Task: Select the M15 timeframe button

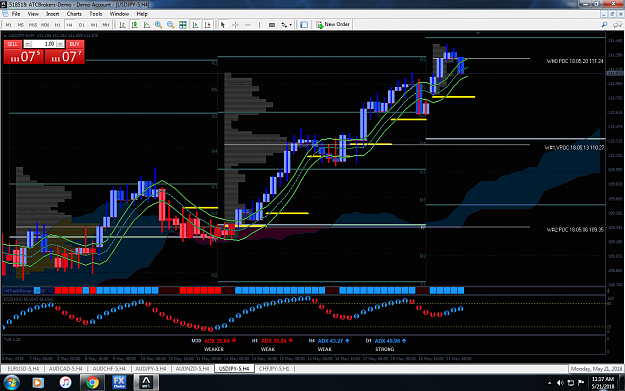Action: [x=33, y=25]
